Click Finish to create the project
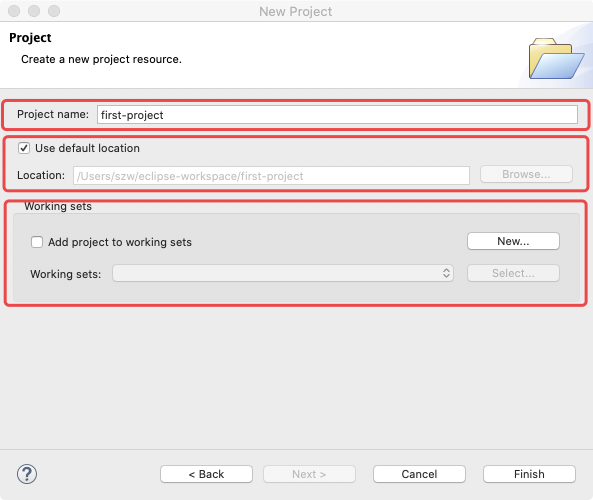Screen dimensions: 593x500 coord(529,474)
